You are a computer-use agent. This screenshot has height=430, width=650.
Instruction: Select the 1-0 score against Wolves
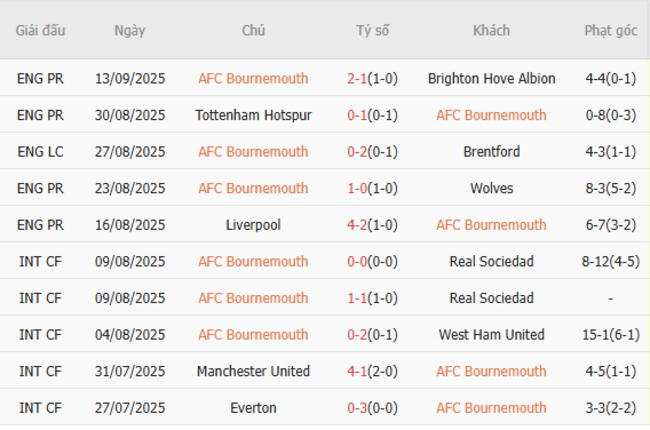tap(357, 188)
